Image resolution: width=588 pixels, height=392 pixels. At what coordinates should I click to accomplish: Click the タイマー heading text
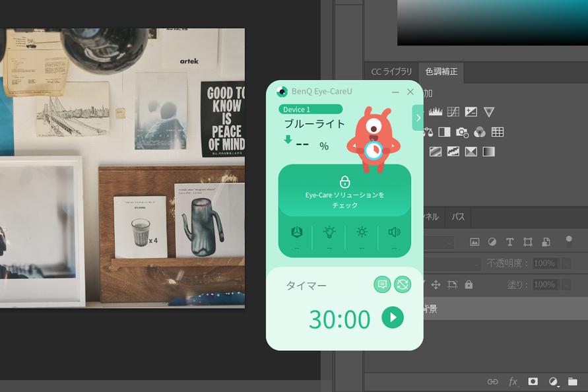(306, 286)
